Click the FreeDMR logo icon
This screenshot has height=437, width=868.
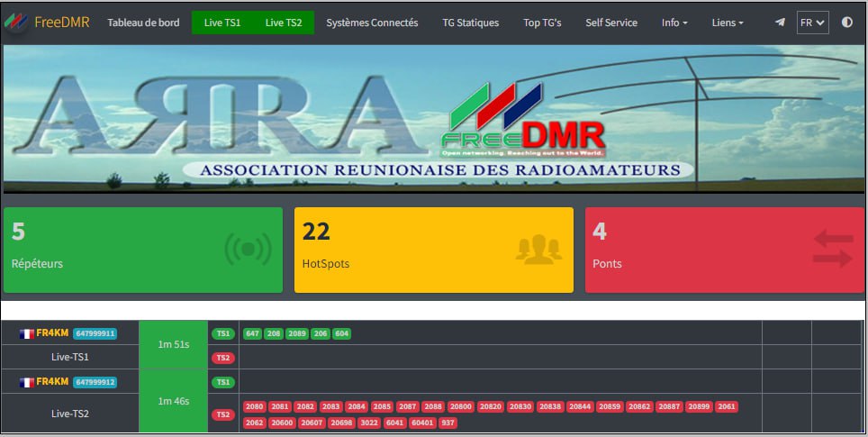pyautogui.click(x=15, y=23)
